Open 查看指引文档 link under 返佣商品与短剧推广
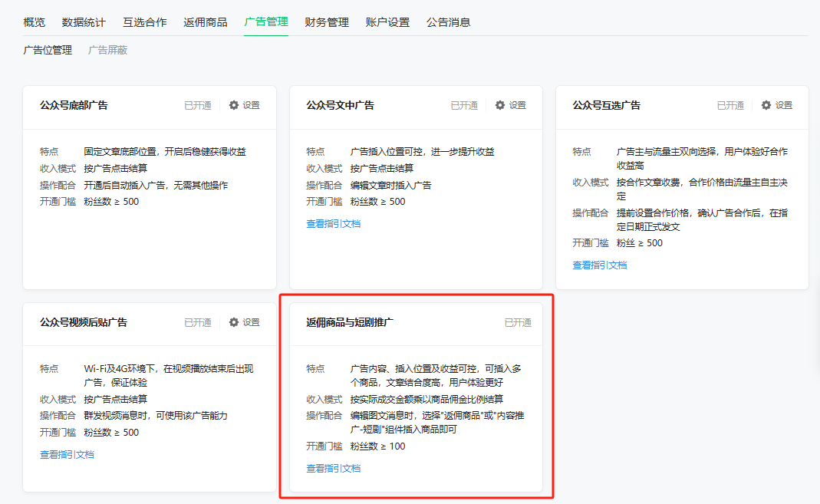This screenshot has width=820, height=504. [x=333, y=469]
